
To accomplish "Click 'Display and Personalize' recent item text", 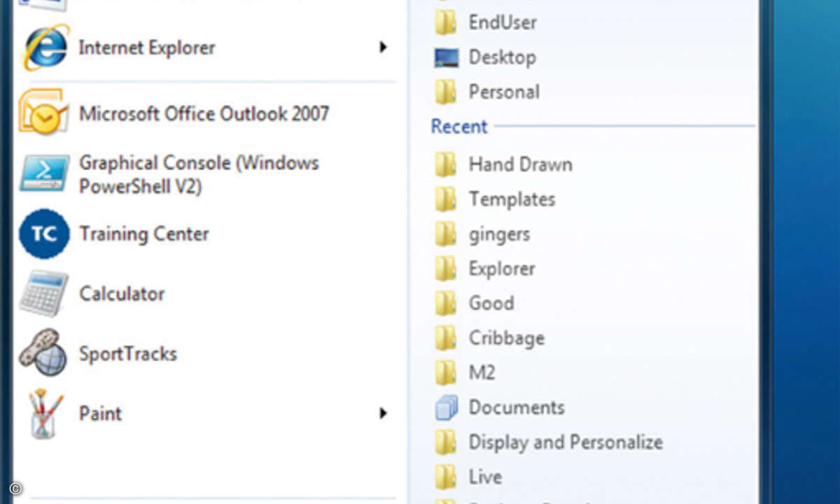I will tap(566, 442).
